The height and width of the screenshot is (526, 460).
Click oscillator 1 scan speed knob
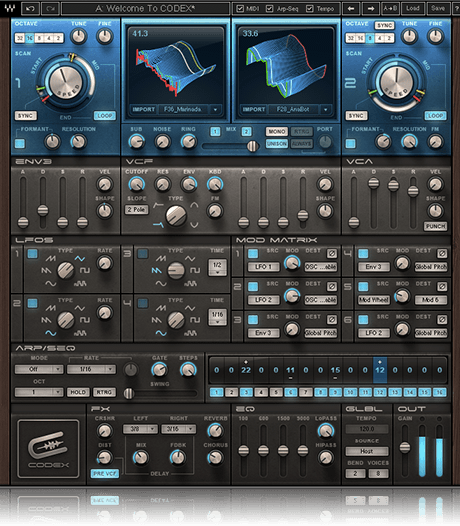point(65,83)
